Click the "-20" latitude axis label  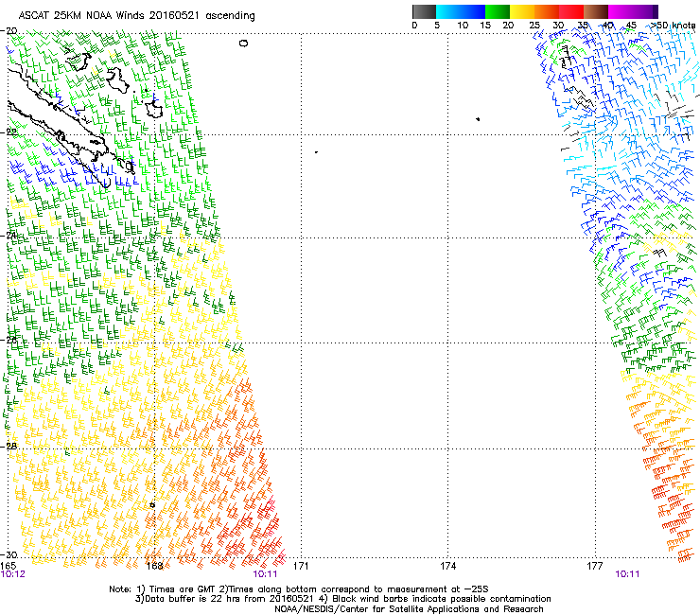pyautogui.click(x=9, y=31)
